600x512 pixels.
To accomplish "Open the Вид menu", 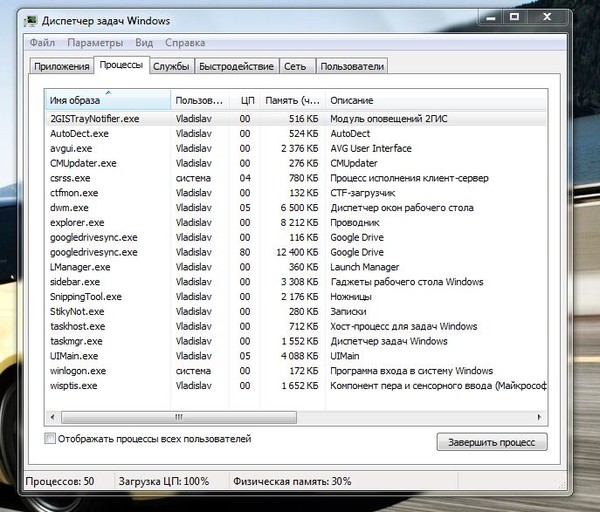I will pyautogui.click(x=144, y=42).
